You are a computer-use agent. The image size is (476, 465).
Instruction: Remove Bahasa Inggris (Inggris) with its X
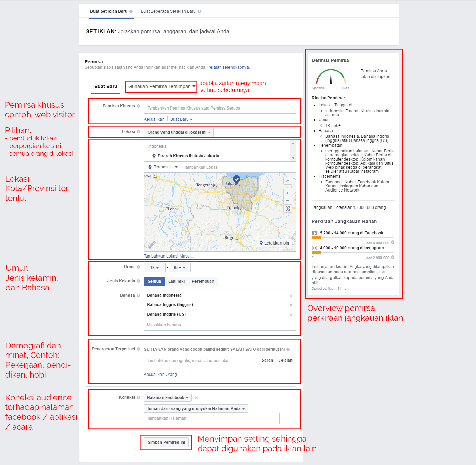291,305
